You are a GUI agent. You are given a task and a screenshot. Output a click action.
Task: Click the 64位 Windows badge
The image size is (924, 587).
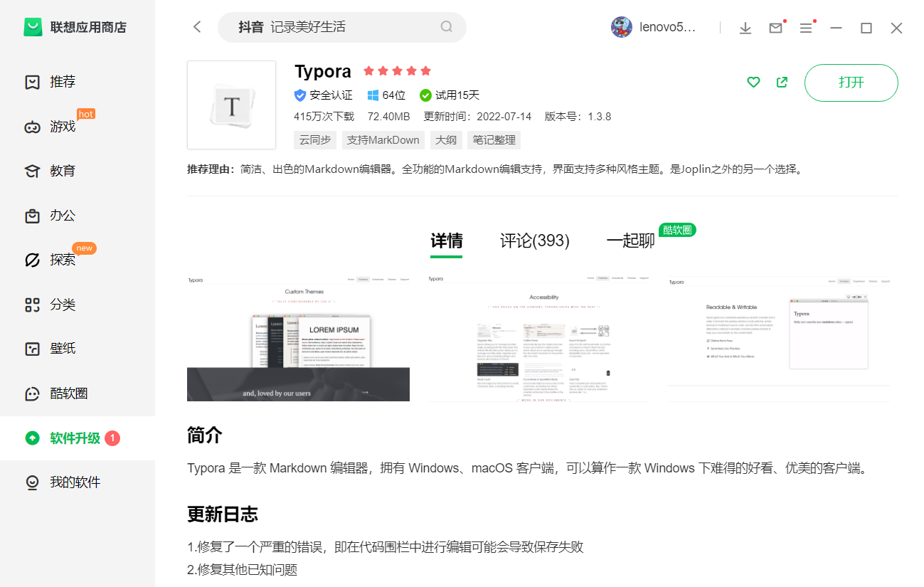pos(386,95)
